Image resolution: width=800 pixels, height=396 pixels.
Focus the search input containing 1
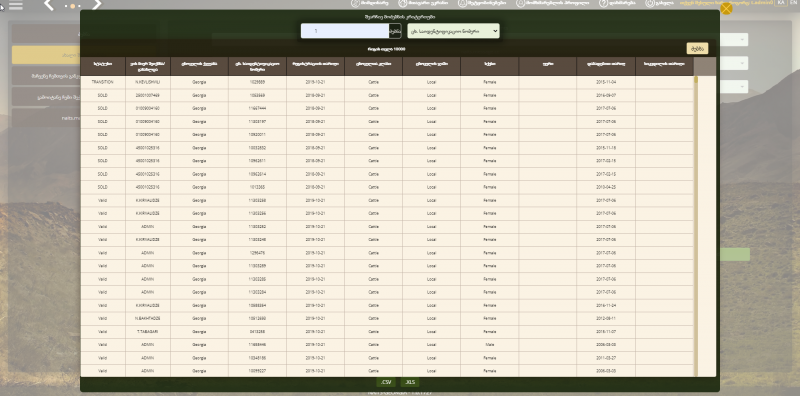point(345,31)
